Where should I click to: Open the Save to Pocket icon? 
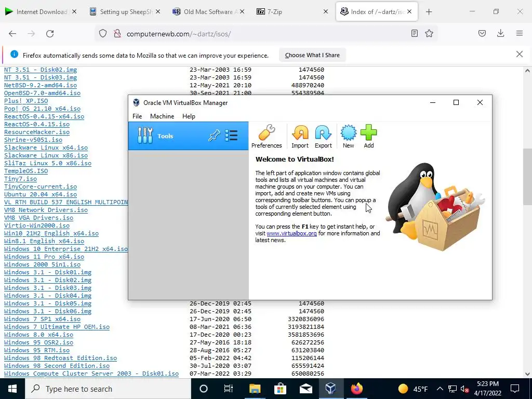(482, 33)
